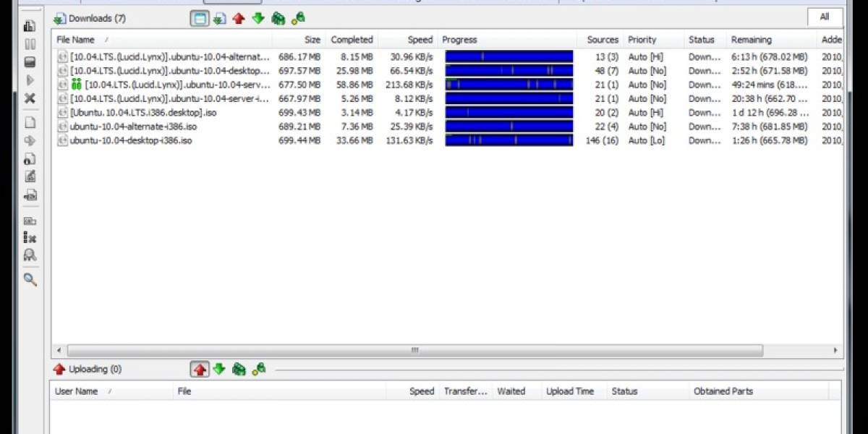The height and width of the screenshot is (434, 868).
Task: Click the sidebar icon with X mark below divider
Action: [30, 237]
